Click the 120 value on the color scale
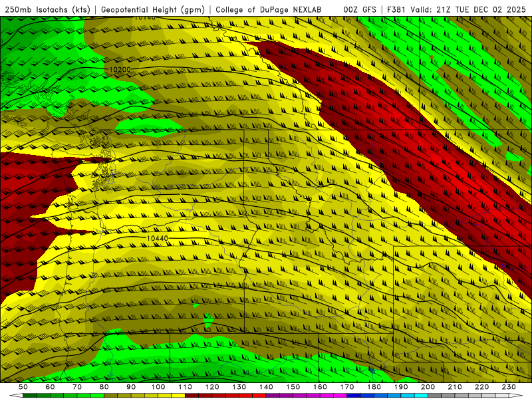 click(212, 387)
